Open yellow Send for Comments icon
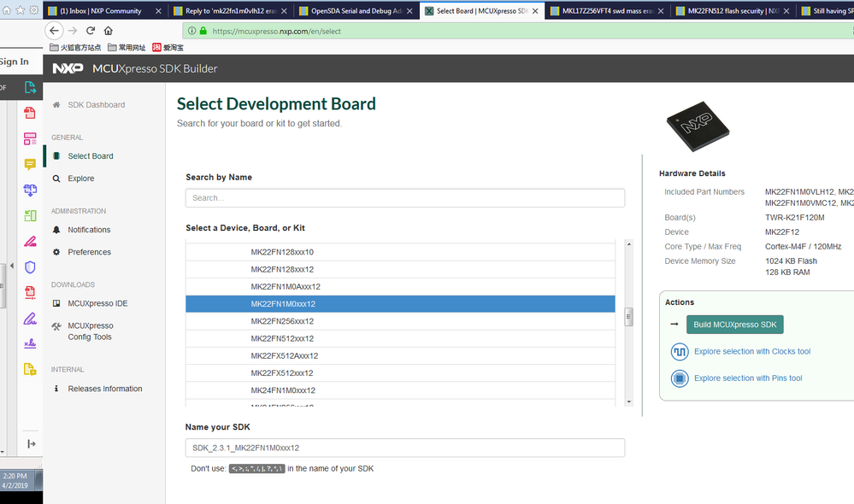The width and height of the screenshot is (854, 504). (30, 370)
